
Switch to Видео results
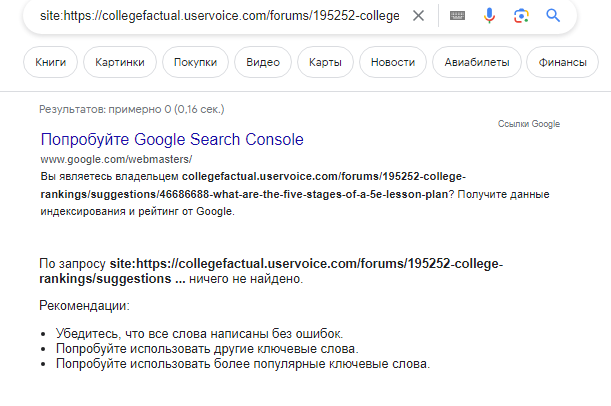(263, 63)
